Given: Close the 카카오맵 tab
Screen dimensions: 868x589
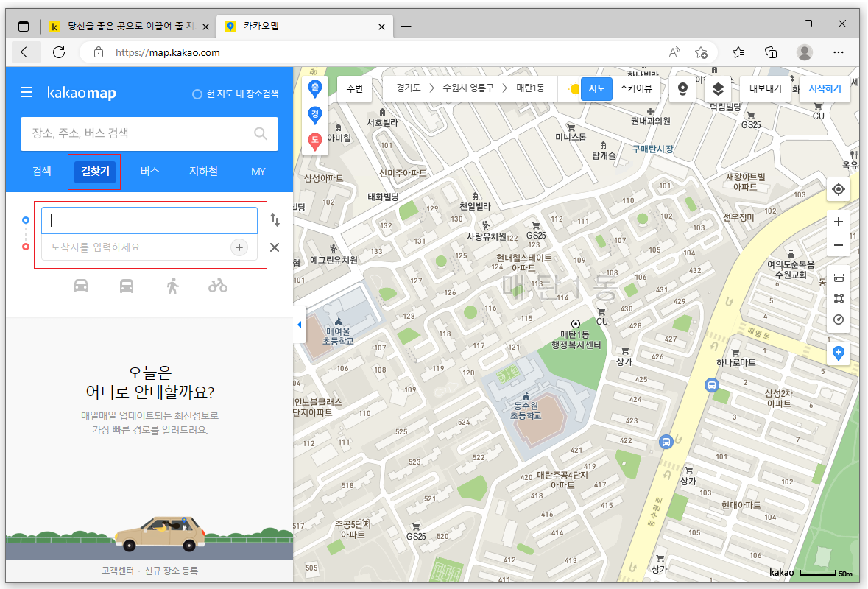Looking at the screenshot, I should pos(381,27).
